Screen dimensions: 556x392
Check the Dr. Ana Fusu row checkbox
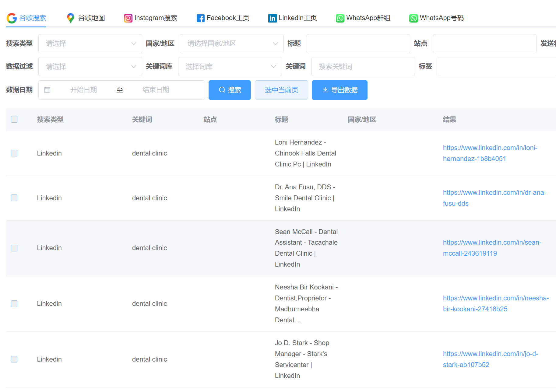click(14, 198)
